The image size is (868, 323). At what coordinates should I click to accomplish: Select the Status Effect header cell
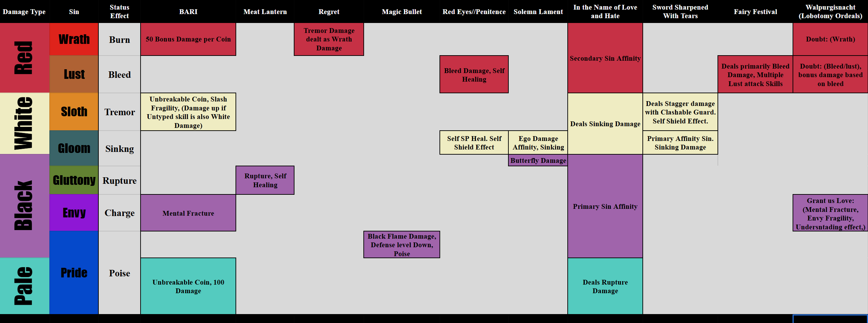(119, 12)
